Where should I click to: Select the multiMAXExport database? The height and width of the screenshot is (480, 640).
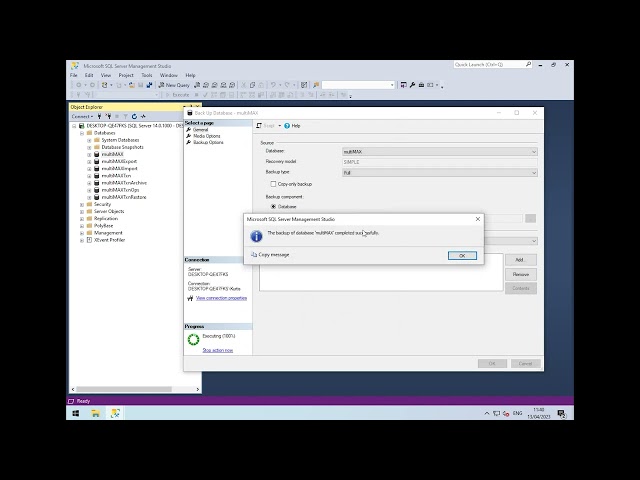pyautogui.click(x=119, y=161)
